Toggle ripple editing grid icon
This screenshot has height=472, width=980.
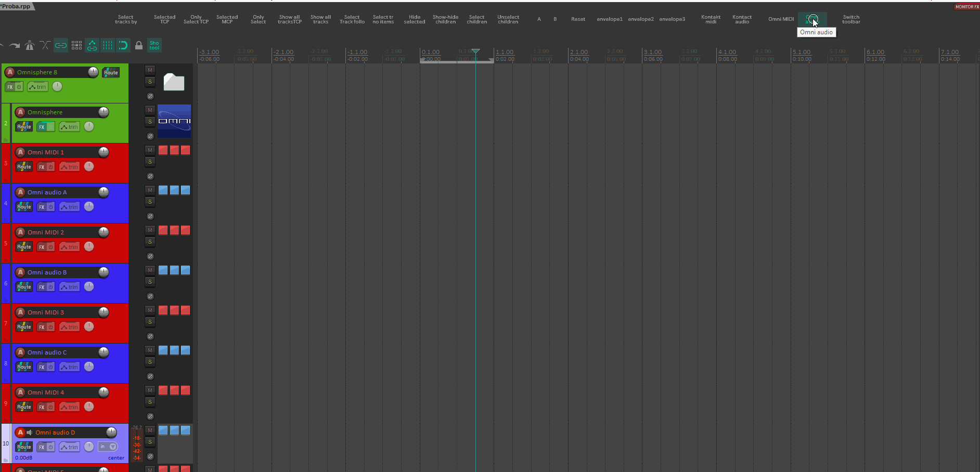tap(76, 46)
